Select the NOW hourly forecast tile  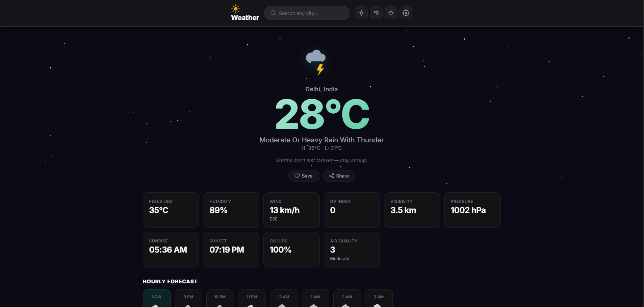click(x=157, y=298)
